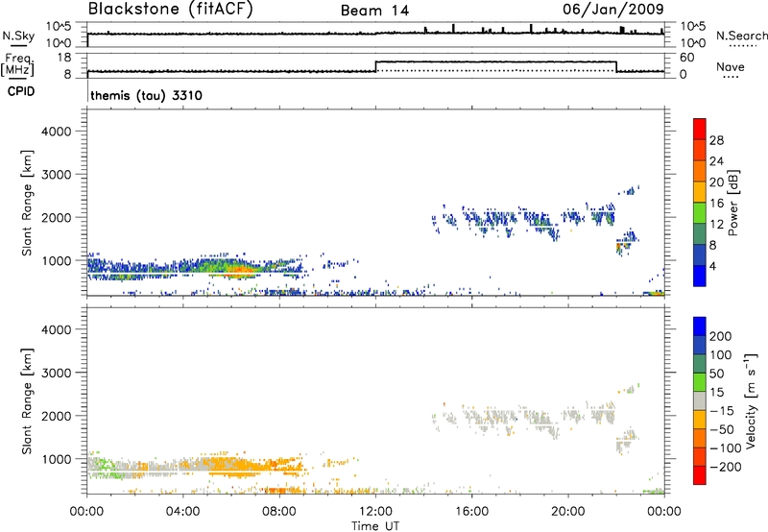Screen dimensions: 768x532
Task: Click the "N.Sky" legend label
Action: coord(18,36)
